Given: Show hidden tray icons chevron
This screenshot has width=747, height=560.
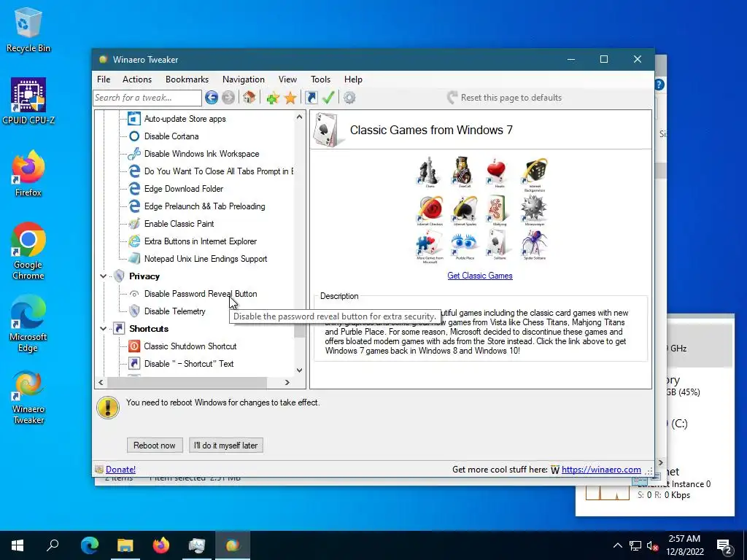Looking at the screenshot, I should (x=617, y=545).
